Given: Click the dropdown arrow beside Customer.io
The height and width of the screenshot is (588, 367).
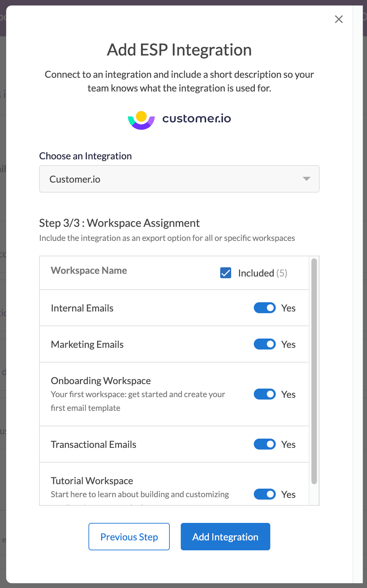Looking at the screenshot, I should click(x=307, y=179).
